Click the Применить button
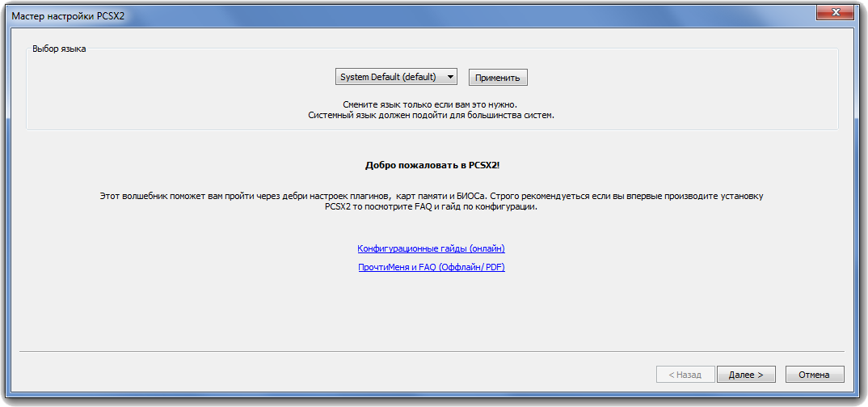 coord(498,78)
